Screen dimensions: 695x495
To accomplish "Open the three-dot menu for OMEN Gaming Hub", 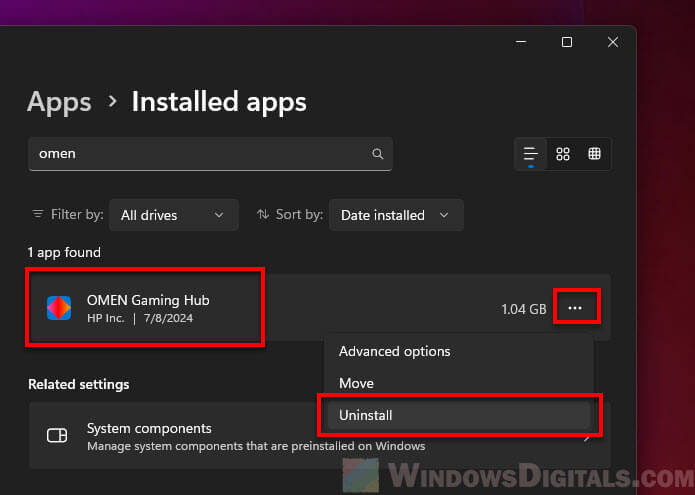I will (575, 308).
